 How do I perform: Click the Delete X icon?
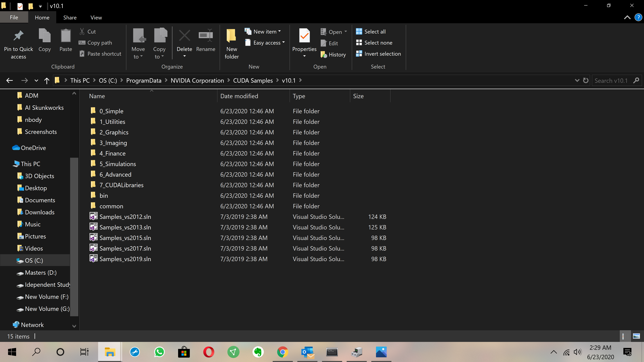click(x=184, y=36)
